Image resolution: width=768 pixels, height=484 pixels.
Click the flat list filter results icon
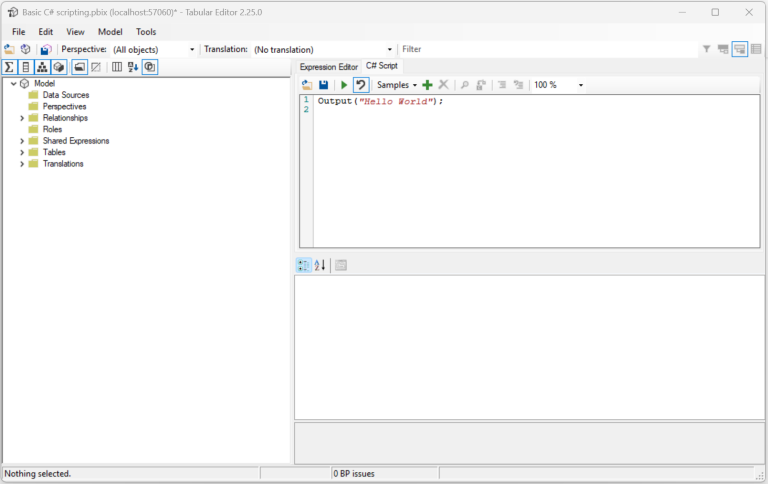pyautogui.click(x=756, y=49)
